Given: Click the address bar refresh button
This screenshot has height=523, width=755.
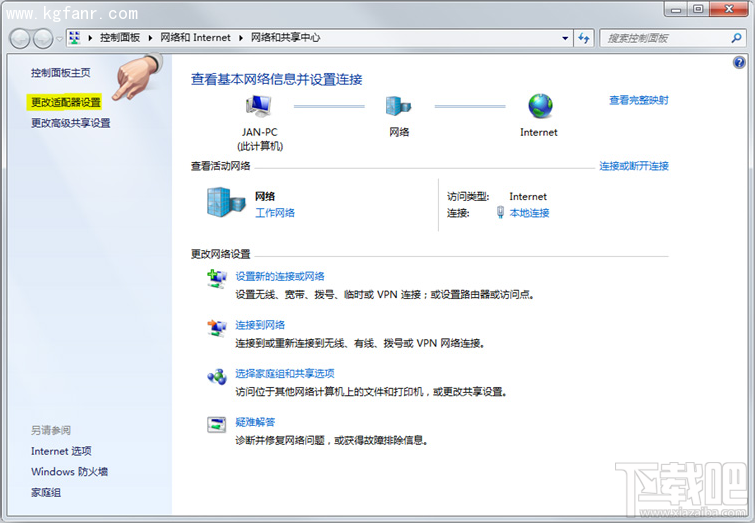Looking at the screenshot, I should 584,38.
